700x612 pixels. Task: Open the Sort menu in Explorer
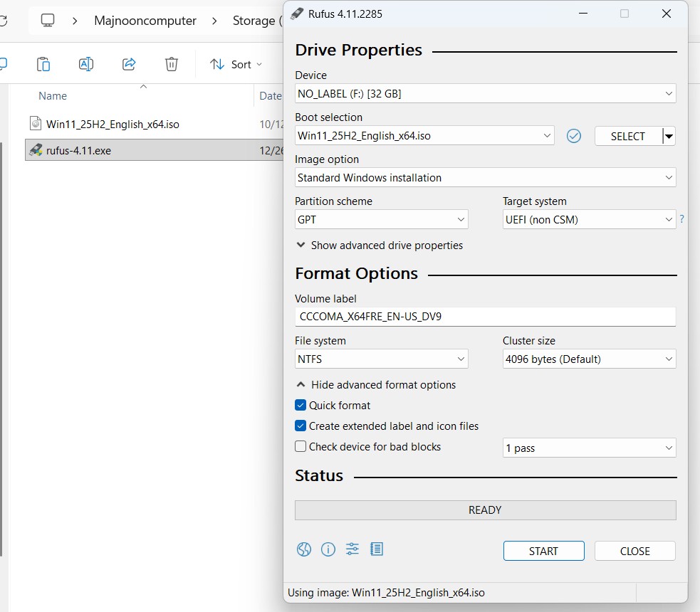[236, 64]
